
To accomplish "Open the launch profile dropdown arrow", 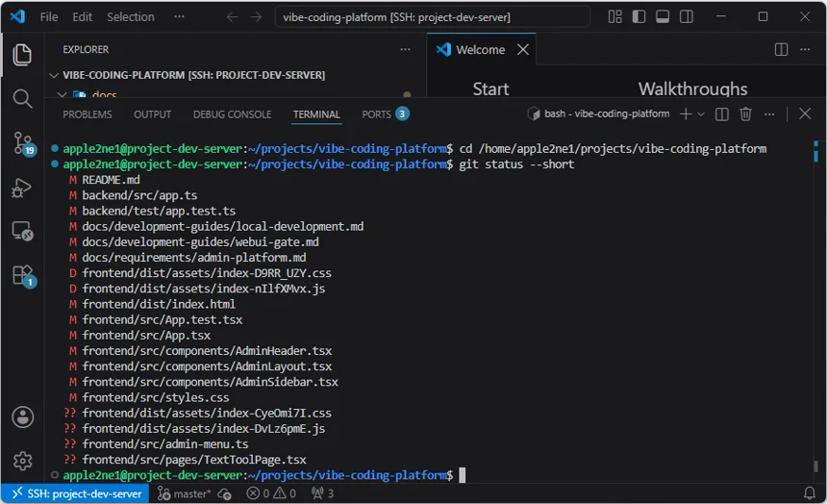I will coord(701,114).
